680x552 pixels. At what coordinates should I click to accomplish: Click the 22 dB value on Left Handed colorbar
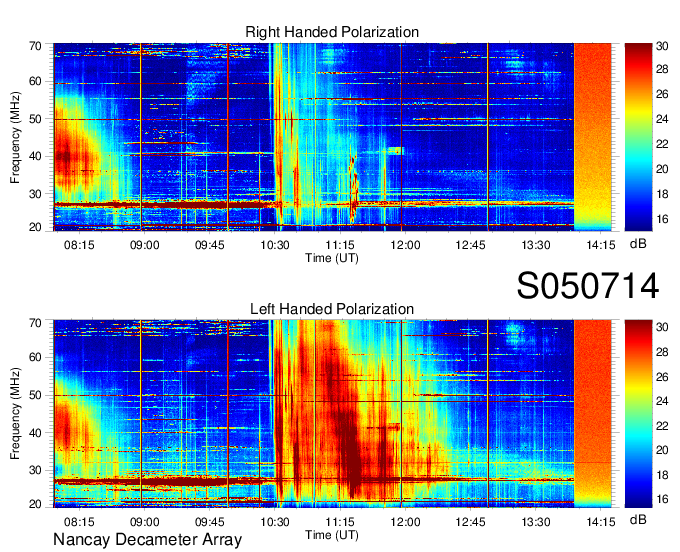point(662,426)
